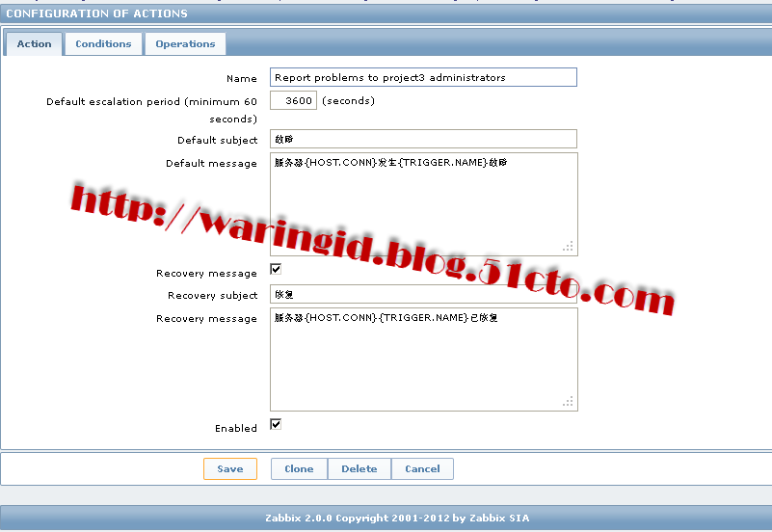The height and width of the screenshot is (532, 772).
Task: Toggle the Enabled checkbox
Action: (276, 424)
